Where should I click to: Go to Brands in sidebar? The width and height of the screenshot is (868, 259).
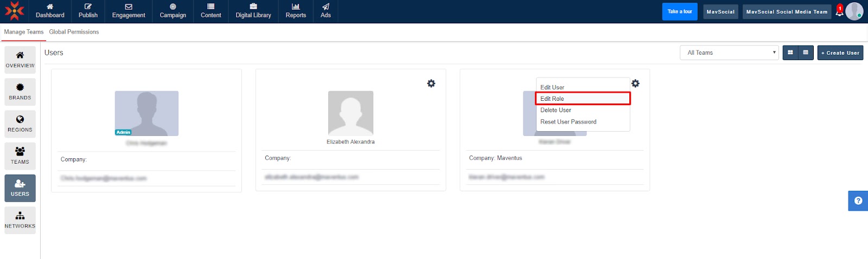click(20, 92)
